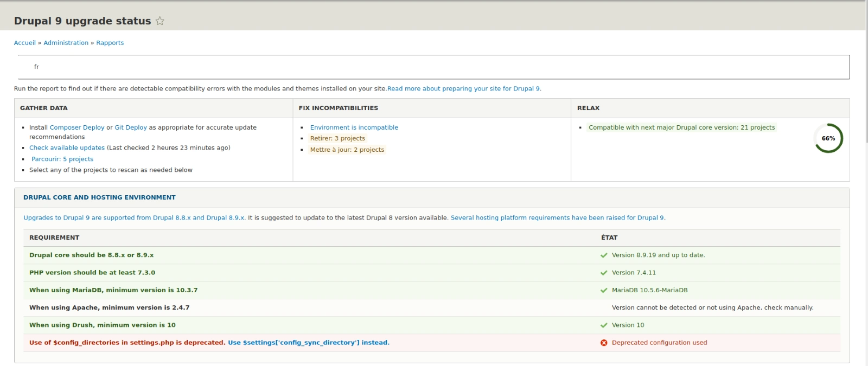Open Use $settings['config_sync_directory'] instead link
Screen dimensions: 868x366
309,343
